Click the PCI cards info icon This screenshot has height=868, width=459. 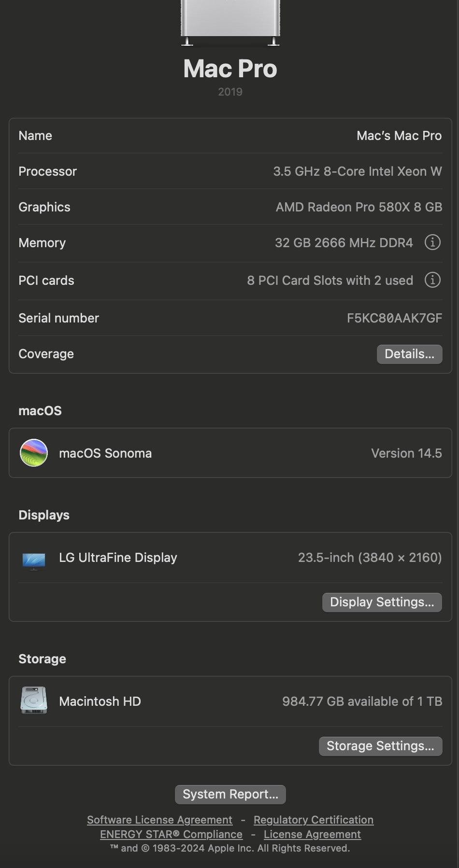click(432, 280)
